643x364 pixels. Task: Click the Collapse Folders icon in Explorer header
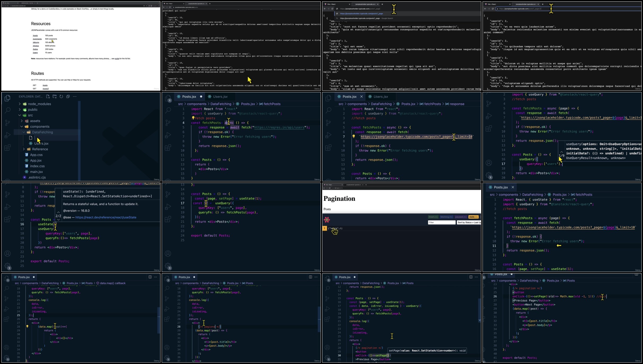click(68, 97)
